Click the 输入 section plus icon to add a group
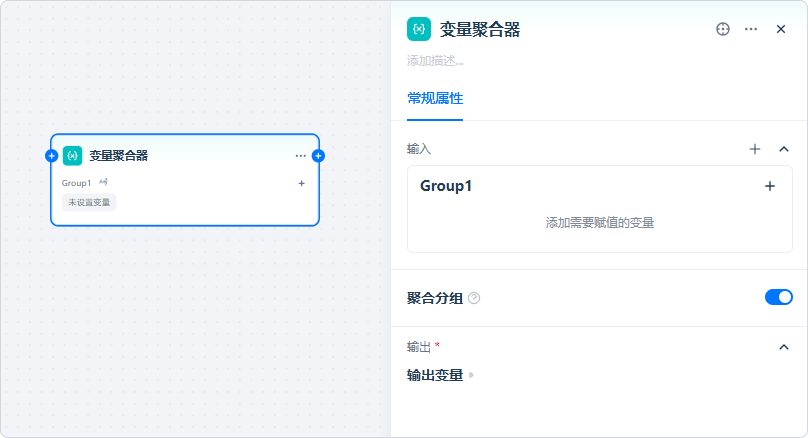 [x=755, y=149]
